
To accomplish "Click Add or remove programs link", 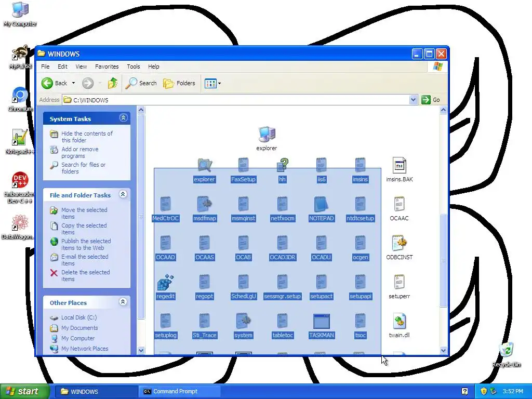I will pyautogui.click(x=79, y=152).
